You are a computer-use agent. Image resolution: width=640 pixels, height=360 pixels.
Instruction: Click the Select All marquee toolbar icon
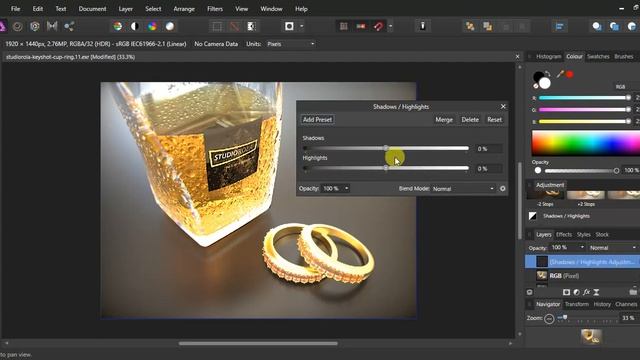[217, 27]
